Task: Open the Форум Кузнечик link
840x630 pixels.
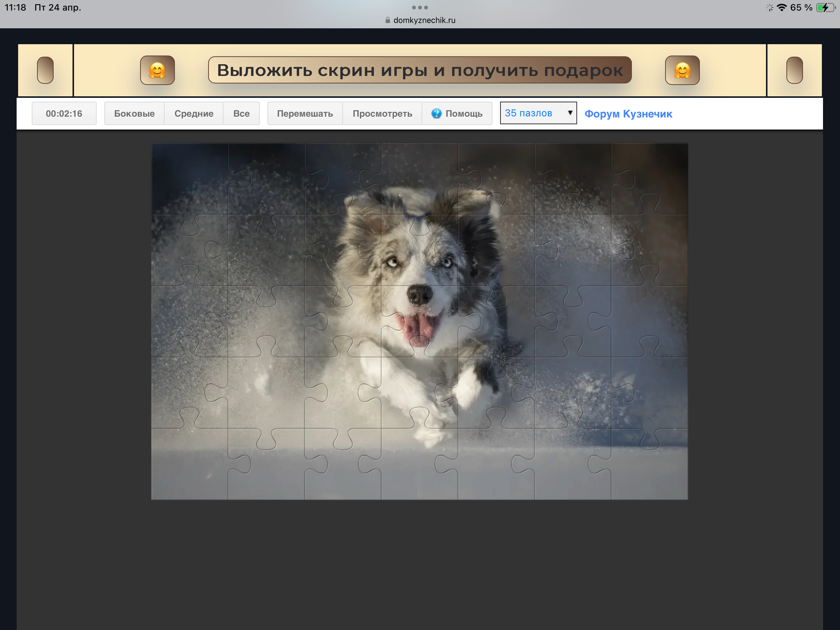Action: click(628, 114)
